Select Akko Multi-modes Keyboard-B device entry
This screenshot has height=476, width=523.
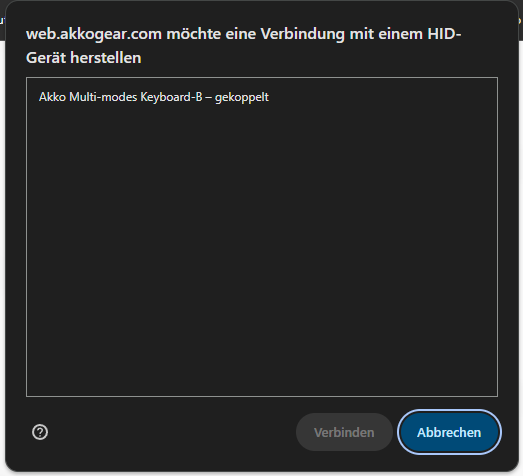(x=262, y=97)
